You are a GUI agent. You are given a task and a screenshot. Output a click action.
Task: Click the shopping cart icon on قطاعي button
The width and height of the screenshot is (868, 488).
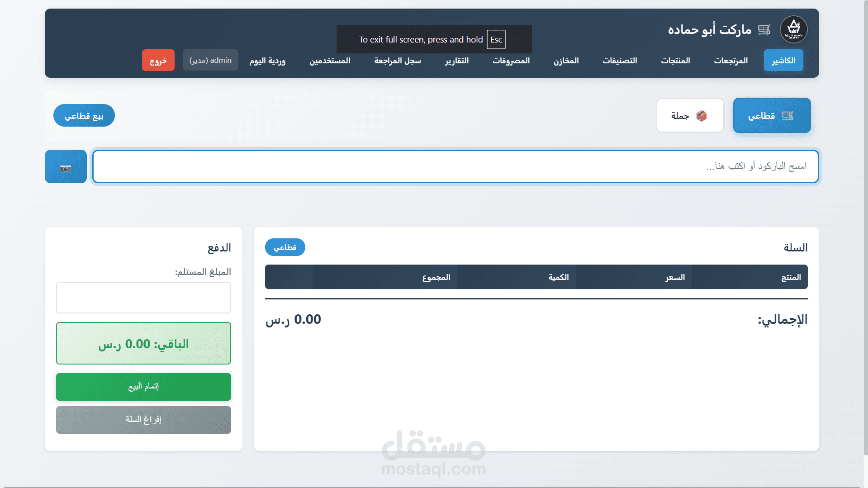coord(789,115)
